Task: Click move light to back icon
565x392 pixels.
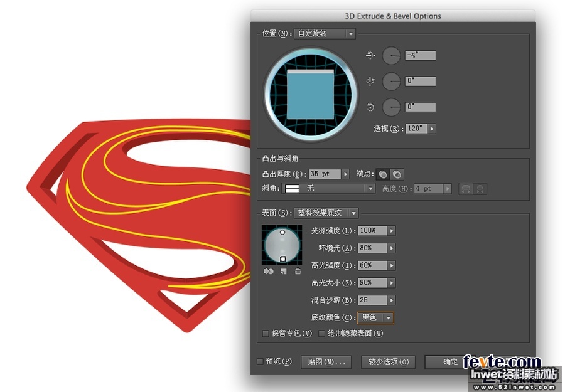Action: tap(269, 272)
